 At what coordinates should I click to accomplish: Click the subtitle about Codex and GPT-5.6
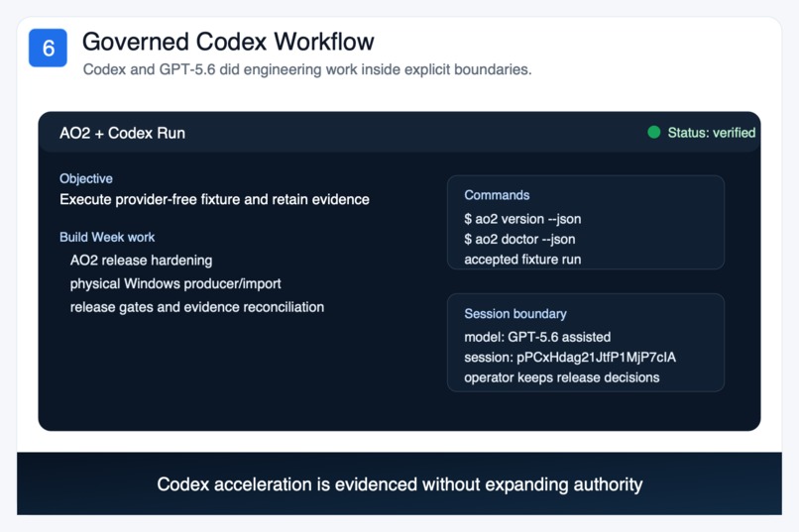pyautogui.click(x=307, y=69)
